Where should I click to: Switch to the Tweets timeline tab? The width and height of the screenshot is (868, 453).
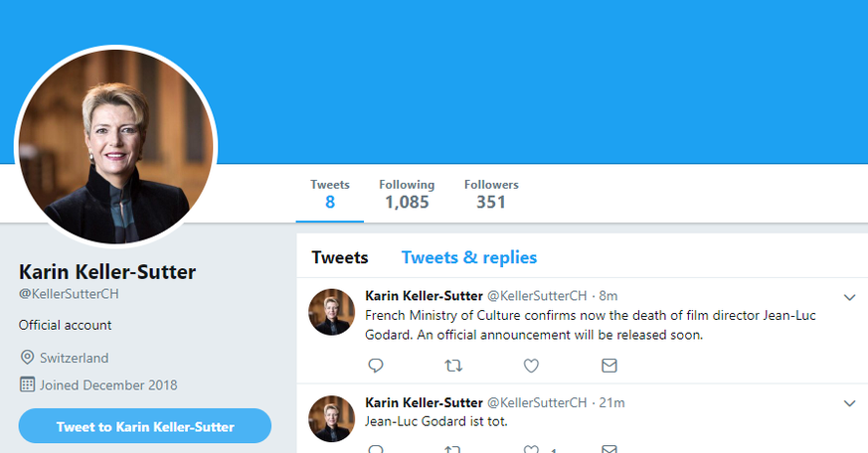click(x=340, y=257)
